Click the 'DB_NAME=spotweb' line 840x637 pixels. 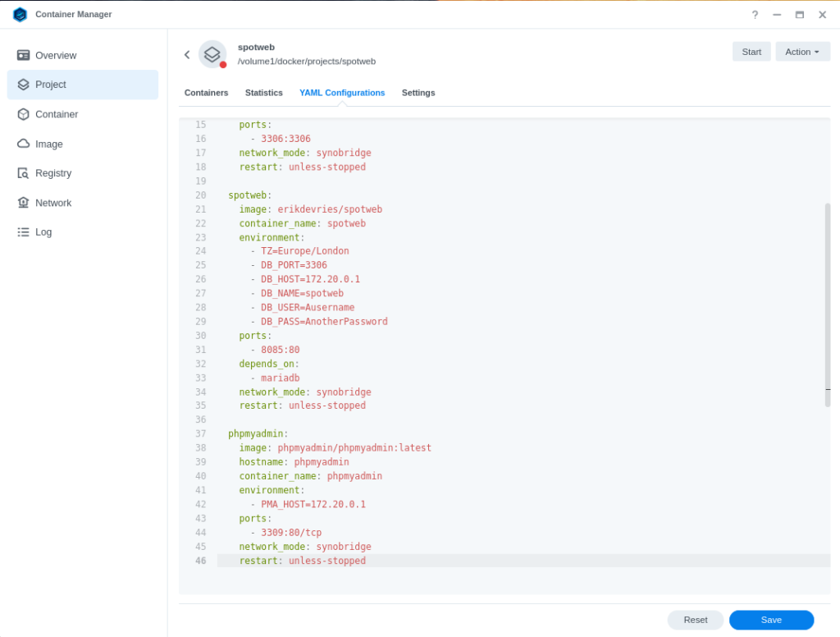302,293
